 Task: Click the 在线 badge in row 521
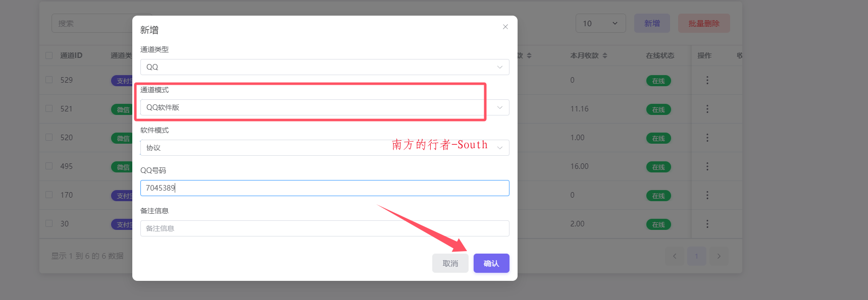pyautogui.click(x=658, y=109)
